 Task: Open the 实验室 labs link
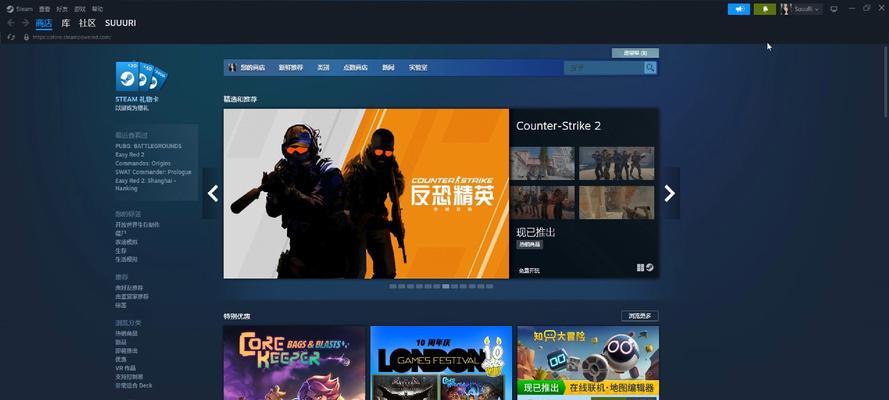[418, 67]
